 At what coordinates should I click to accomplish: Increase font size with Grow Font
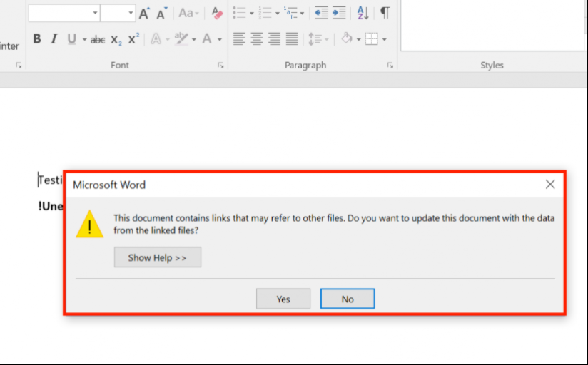144,14
